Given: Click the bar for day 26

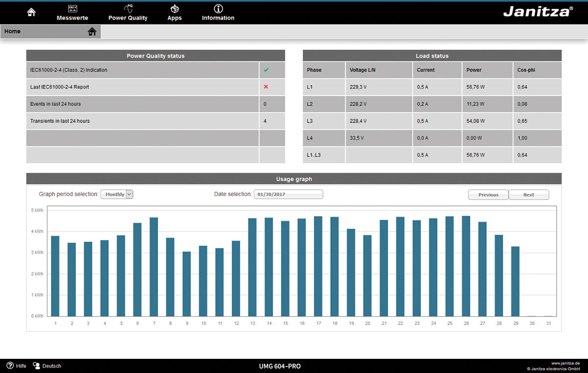Looking at the screenshot, I should [x=466, y=266].
